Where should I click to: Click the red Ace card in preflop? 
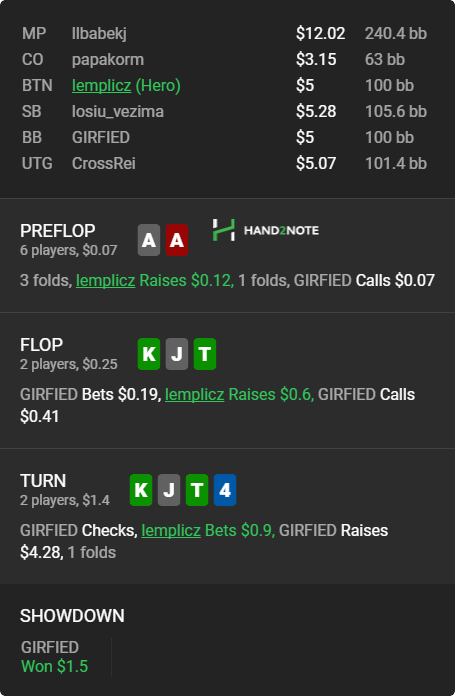177,240
